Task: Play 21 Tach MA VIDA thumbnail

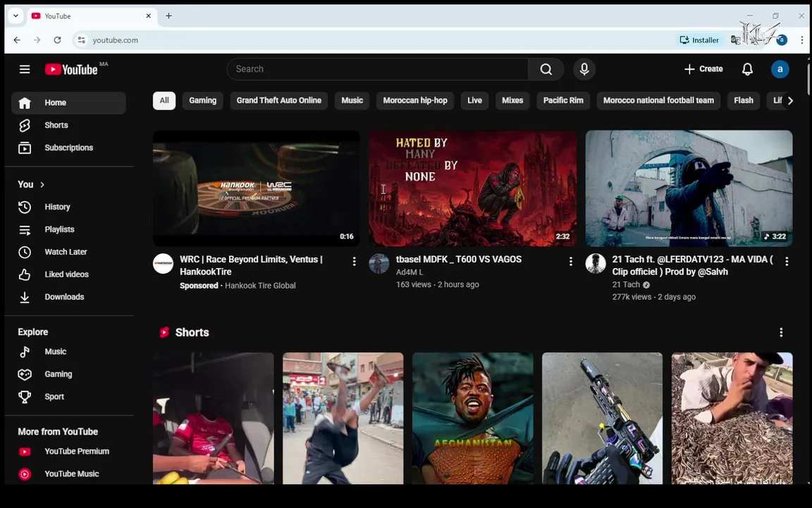Action: (689, 188)
